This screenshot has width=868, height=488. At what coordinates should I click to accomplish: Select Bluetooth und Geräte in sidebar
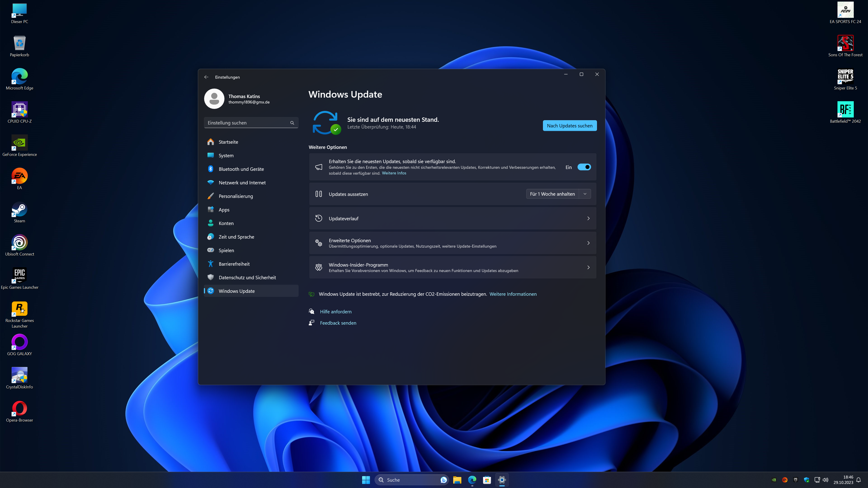click(x=241, y=169)
